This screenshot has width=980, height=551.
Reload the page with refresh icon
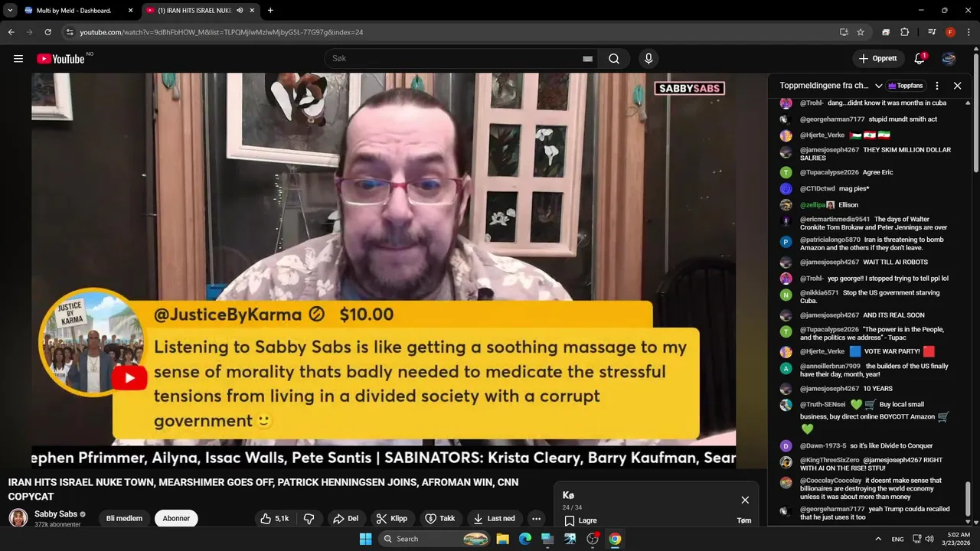(x=47, y=32)
